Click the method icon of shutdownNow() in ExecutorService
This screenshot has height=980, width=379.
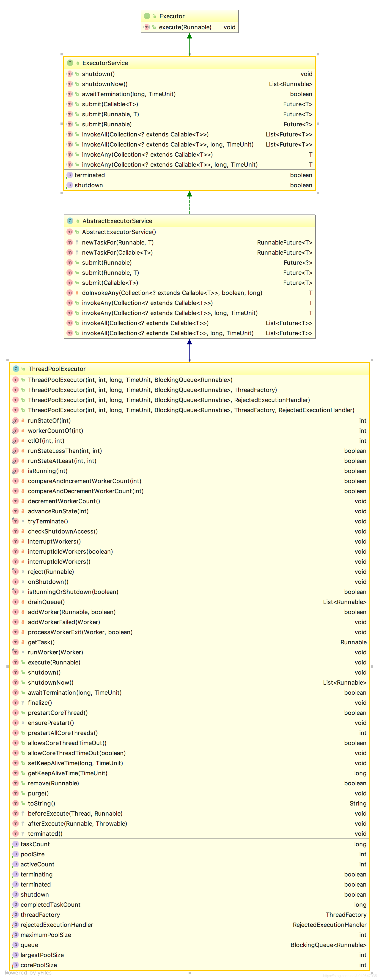tap(70, 84)
